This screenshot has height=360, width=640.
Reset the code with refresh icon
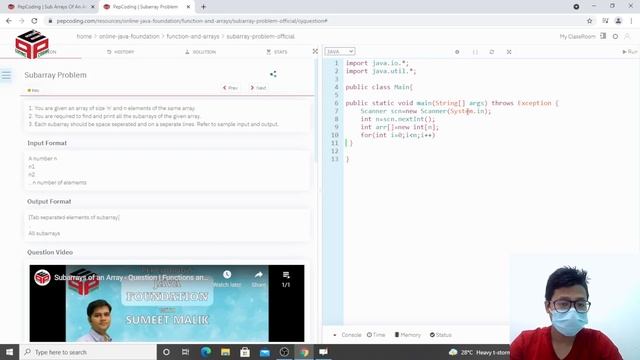[x=492, y=52]
